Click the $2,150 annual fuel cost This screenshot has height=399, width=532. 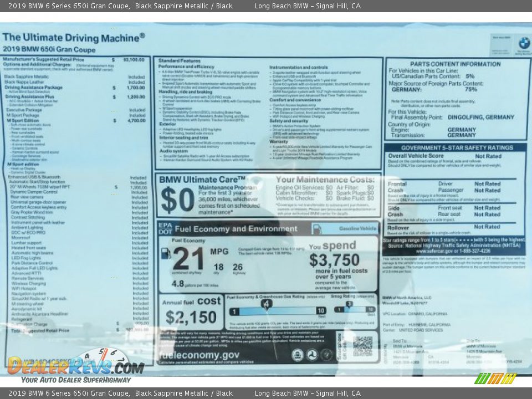(191, 318)
